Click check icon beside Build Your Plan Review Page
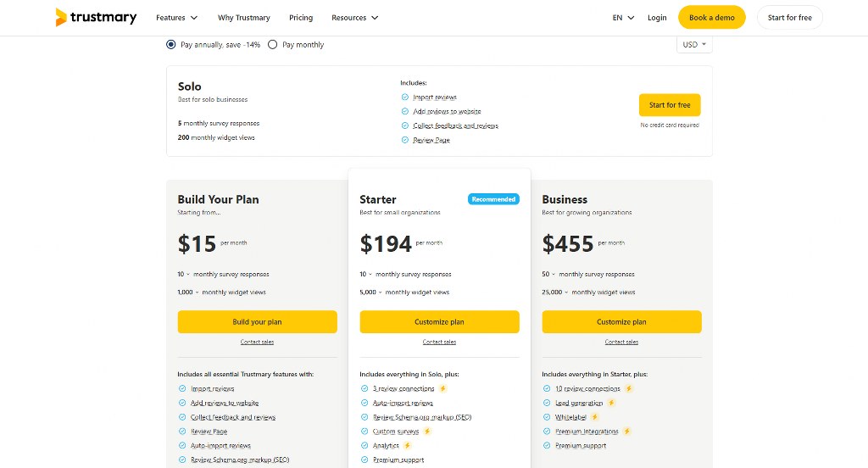 pyautogui.click(x=182, y=432)
